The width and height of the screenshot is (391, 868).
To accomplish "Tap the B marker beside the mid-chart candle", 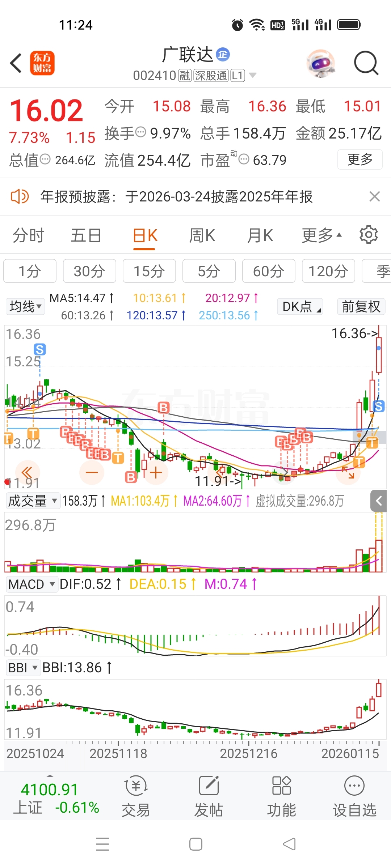I will 164,408.
